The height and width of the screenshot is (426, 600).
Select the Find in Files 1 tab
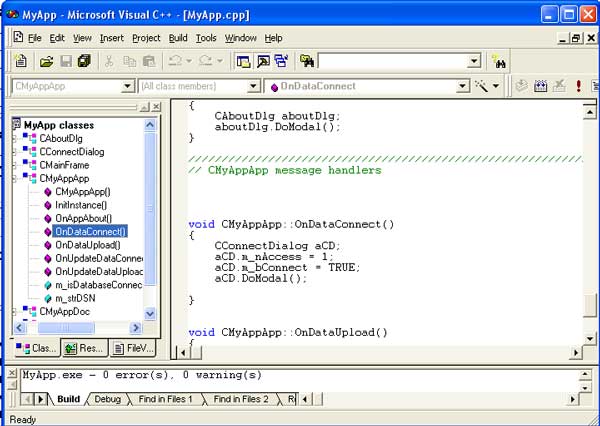click(x=165, y=399)
